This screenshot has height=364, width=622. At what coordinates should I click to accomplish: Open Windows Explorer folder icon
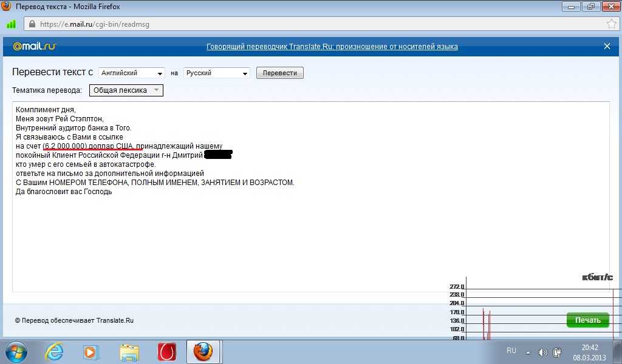pyautogui.click(x=129, y=352)
